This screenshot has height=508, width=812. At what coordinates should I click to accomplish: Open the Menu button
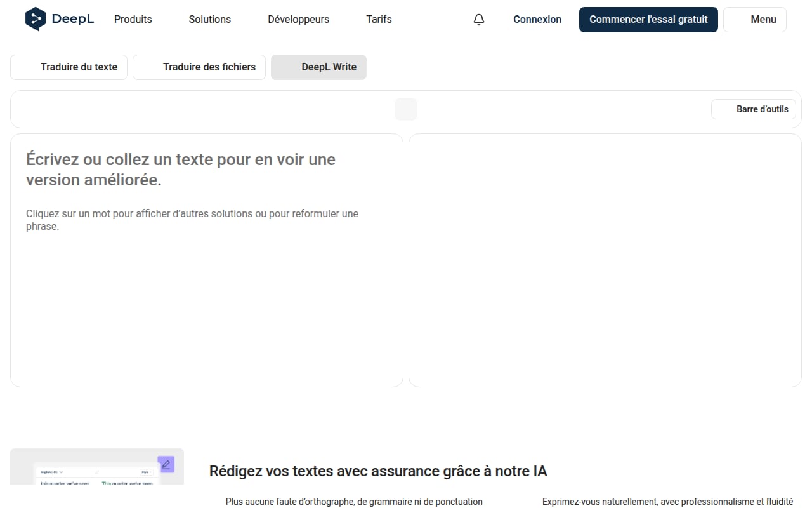click(755, 20)
